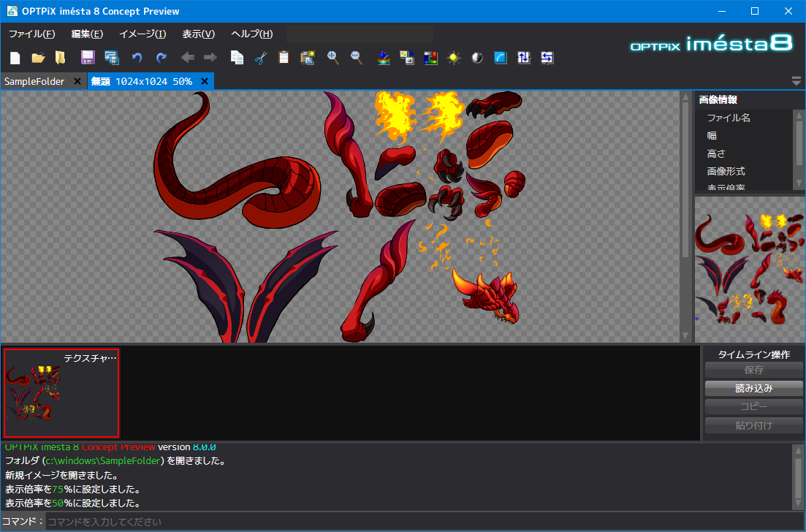Click the log panel scroll-up arrow

(799, 449)
